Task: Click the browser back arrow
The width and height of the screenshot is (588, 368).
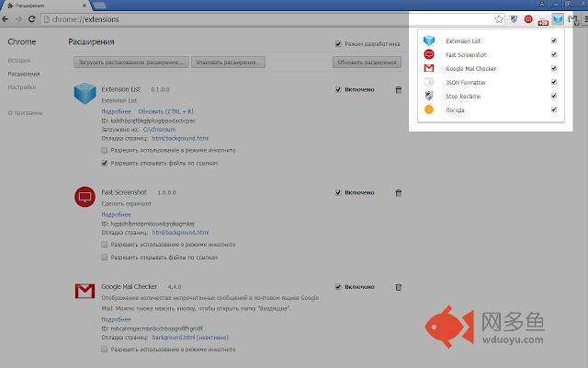Action: [6, 19]
